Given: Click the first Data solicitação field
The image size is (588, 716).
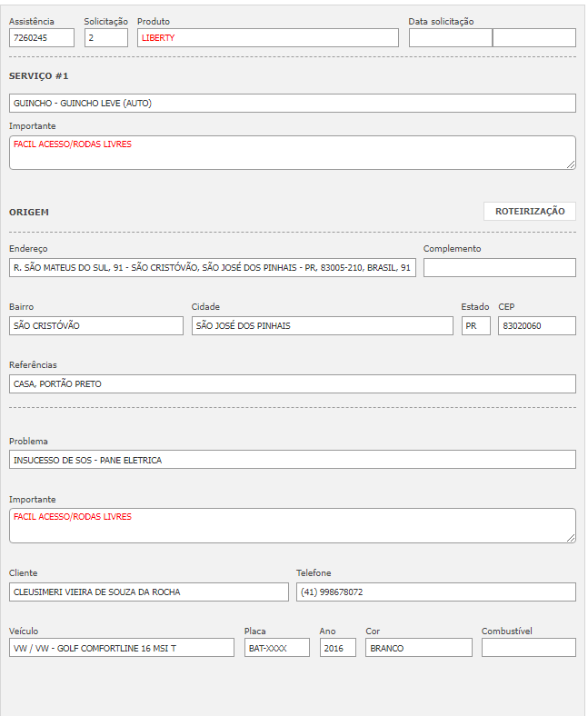Looking at the screenshot, I should [x=450, y=38].
